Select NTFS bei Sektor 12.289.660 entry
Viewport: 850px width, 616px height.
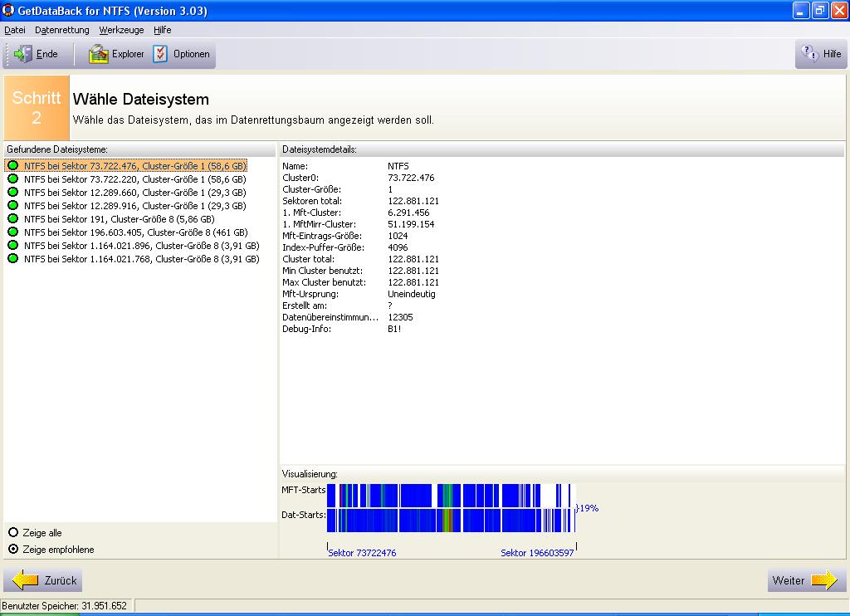pyautogui.click(x=135, y=192)
